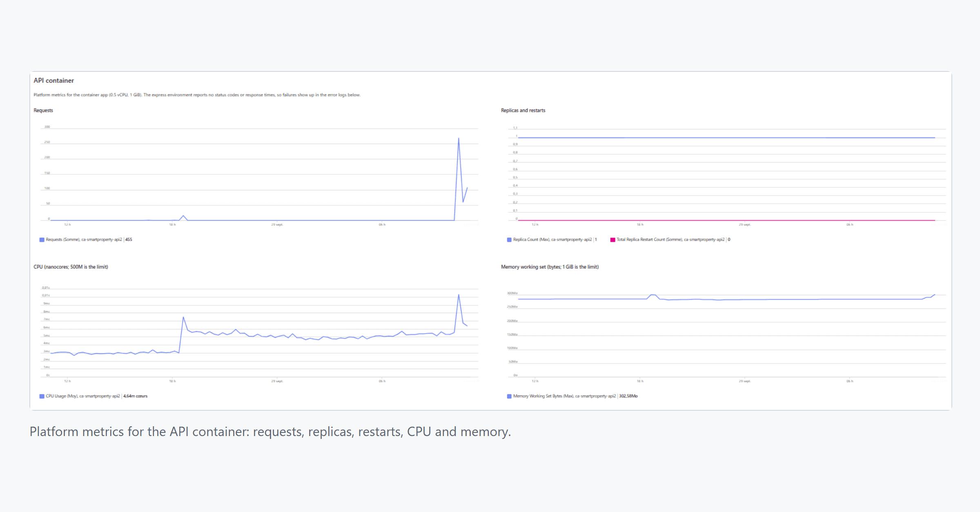Viewport: 980px width, 512px height.
Task: Click the '29 sept.' axis label under the Requests chart
Action: 277,225
